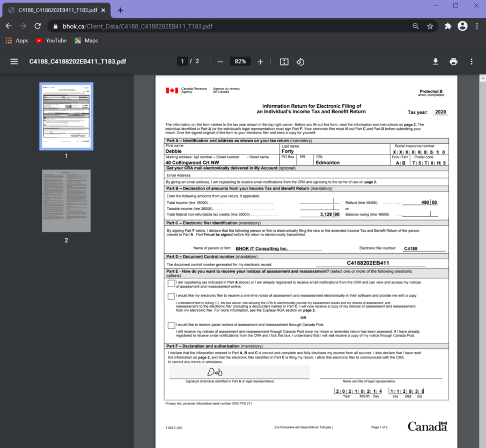Select the page 2 thumbnail
Screen dimensions: 486x448
point(67,201)
